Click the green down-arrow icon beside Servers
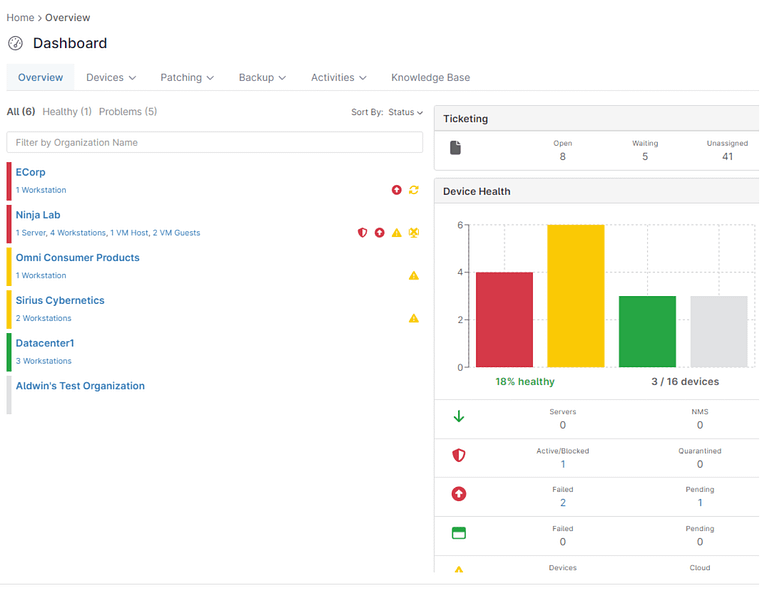The image size is (768, 603). pos(459,417)
